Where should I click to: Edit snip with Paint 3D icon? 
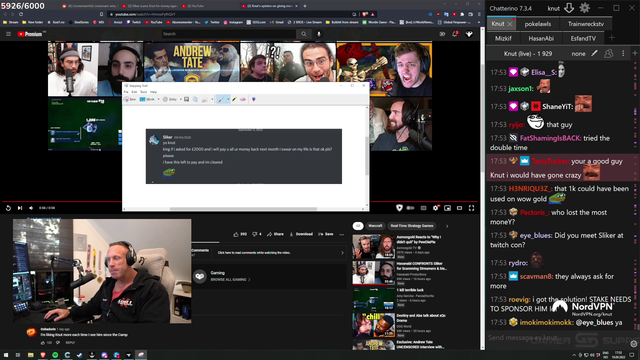253,99
